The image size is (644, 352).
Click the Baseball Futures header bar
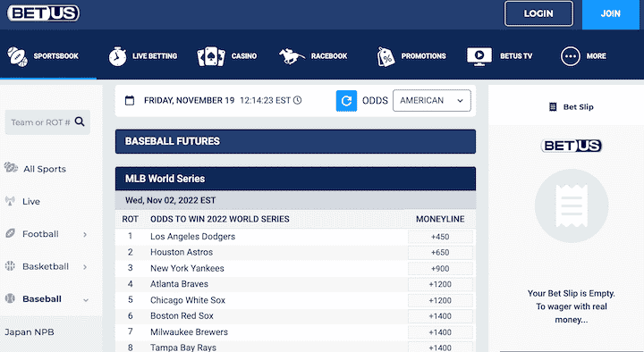295,141
